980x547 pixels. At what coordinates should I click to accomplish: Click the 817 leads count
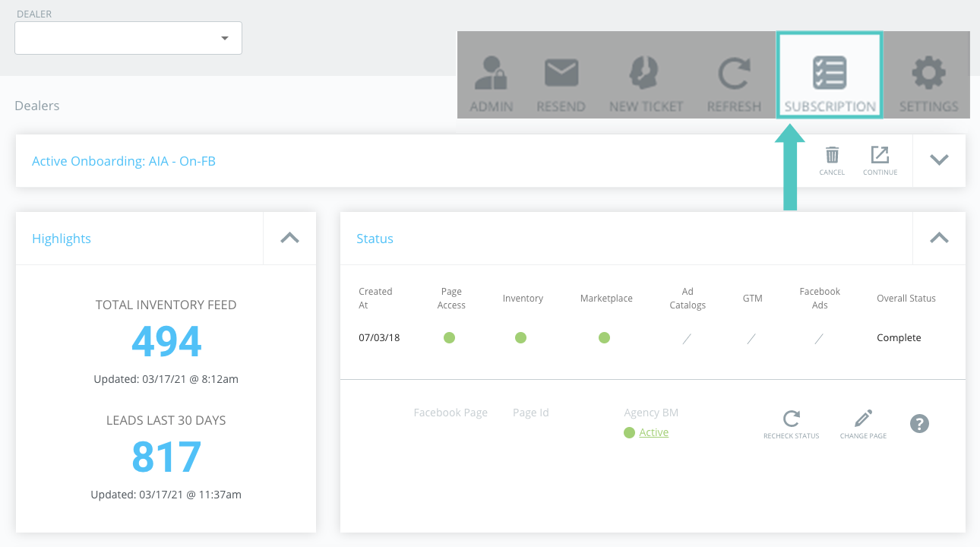tap(166, 457)
